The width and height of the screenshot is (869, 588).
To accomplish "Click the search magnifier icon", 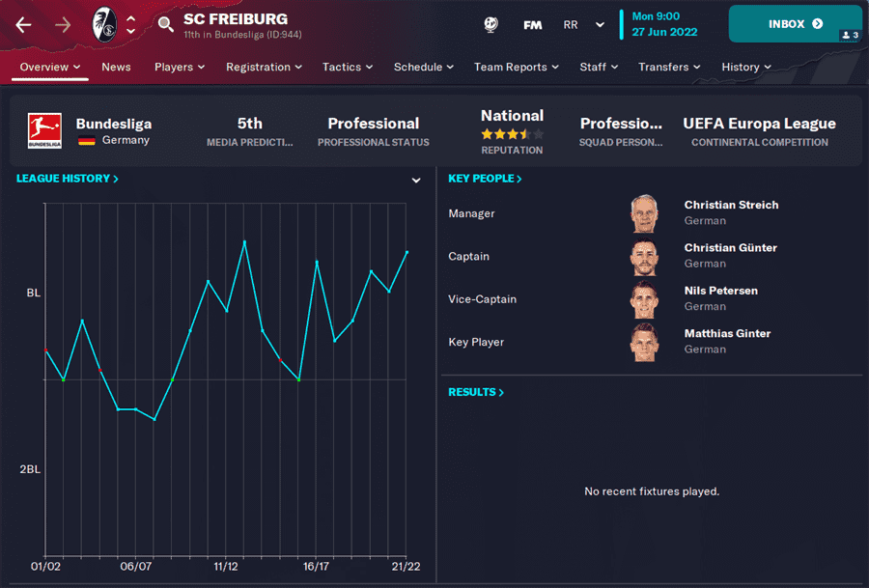I will 166,25.
